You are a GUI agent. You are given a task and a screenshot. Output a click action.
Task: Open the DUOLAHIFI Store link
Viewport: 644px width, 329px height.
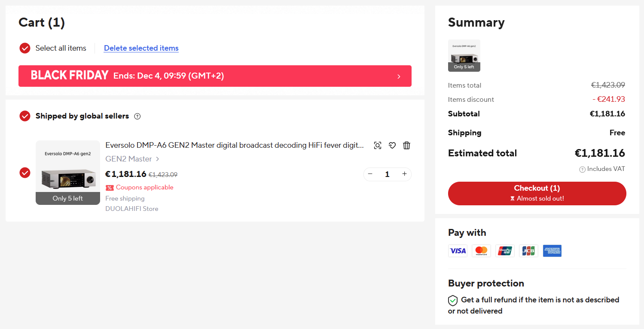[131, 209]
